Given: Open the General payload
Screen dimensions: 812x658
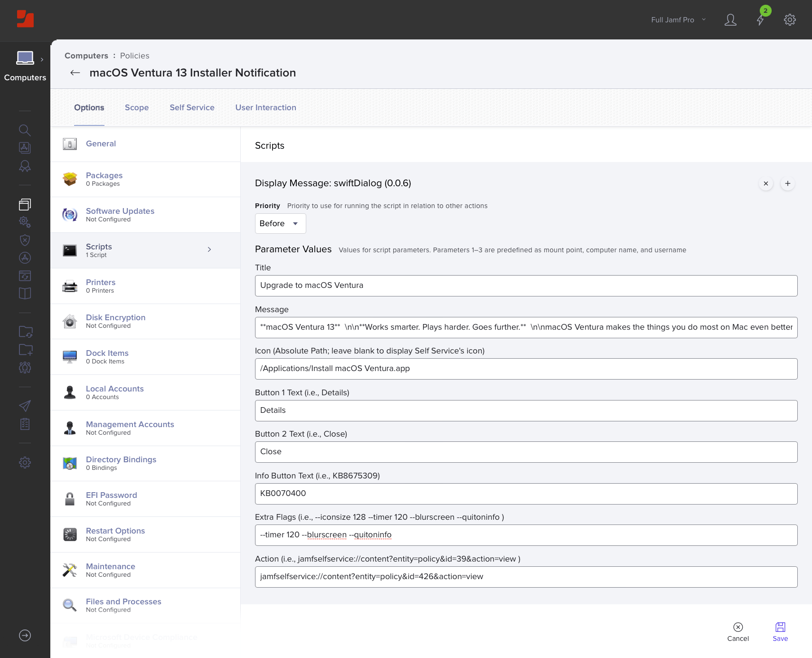Looking at the screenshot, I should coord(145,144).
